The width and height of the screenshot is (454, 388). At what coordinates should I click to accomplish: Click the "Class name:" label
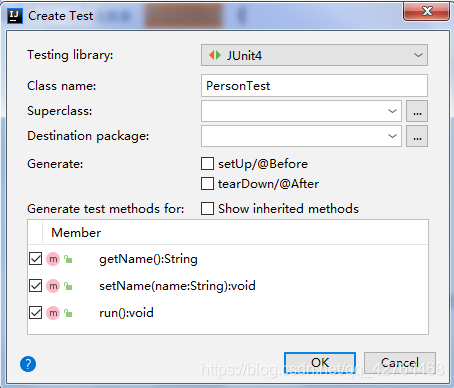(62, 86)
